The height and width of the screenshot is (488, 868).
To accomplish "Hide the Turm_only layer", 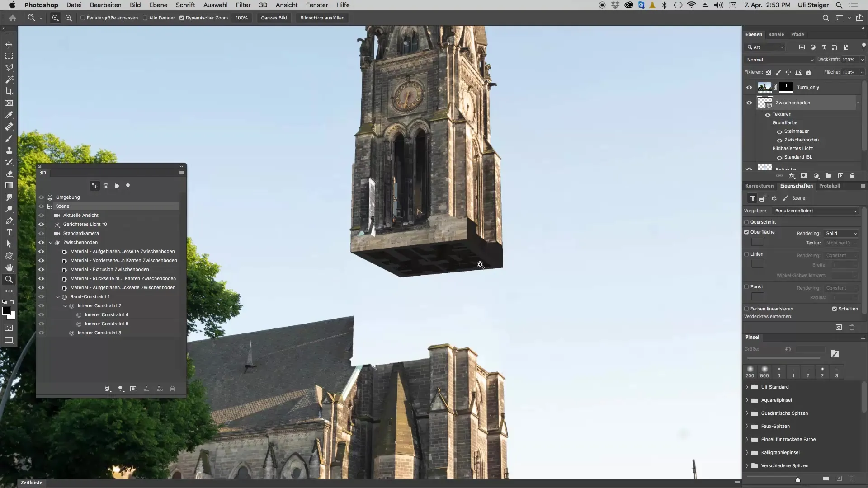I will (749, 87).
